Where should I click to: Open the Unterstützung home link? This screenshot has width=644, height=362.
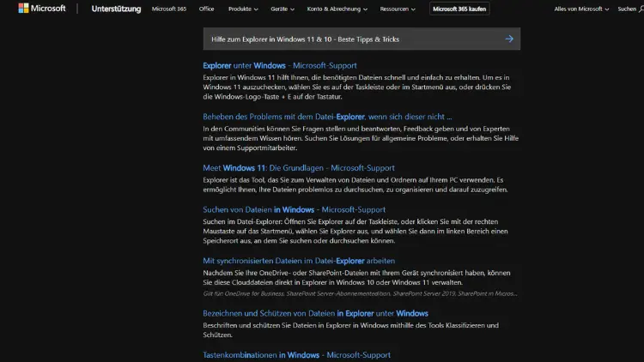[x=116, y=9]
